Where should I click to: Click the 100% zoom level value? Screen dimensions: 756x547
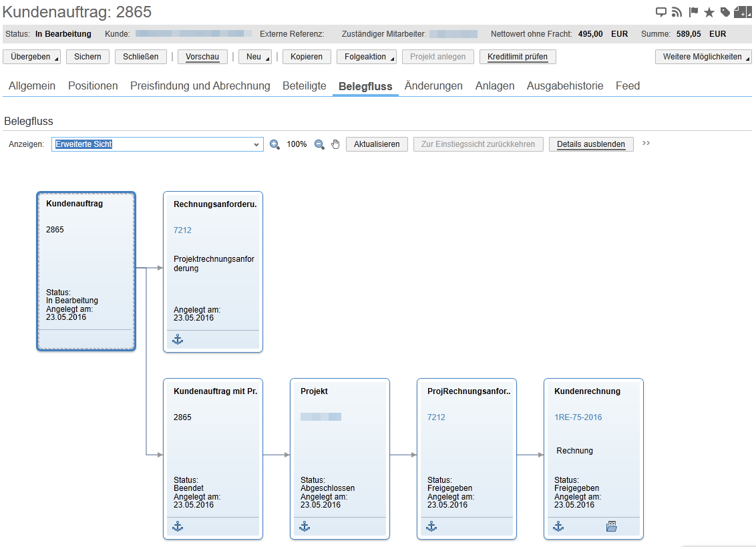click(297, 144)
